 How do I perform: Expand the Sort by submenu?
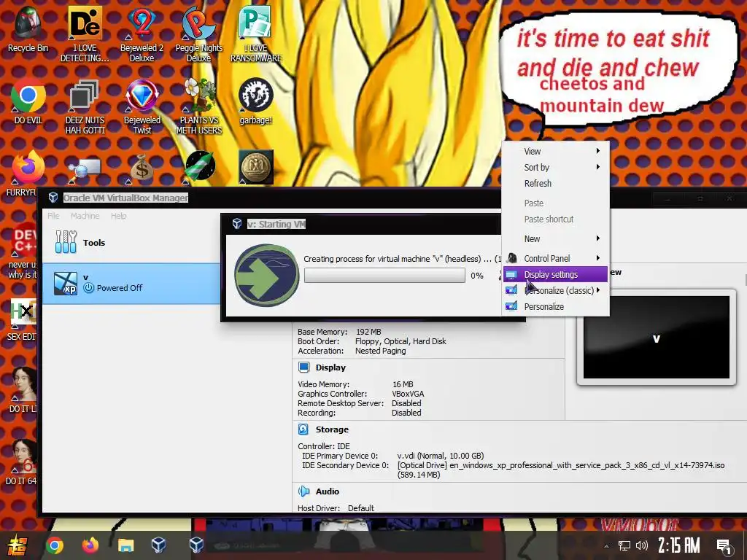click(x=556, y=167)
